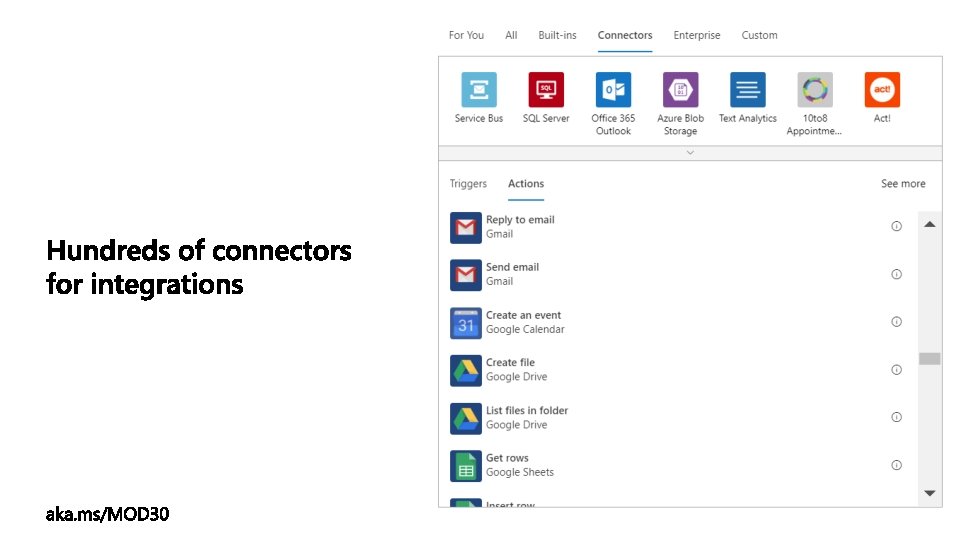The width and height of the screenshot is (960, 540).
Task: Switch to the Triggers tab
Action: click(x=468, y=184)
